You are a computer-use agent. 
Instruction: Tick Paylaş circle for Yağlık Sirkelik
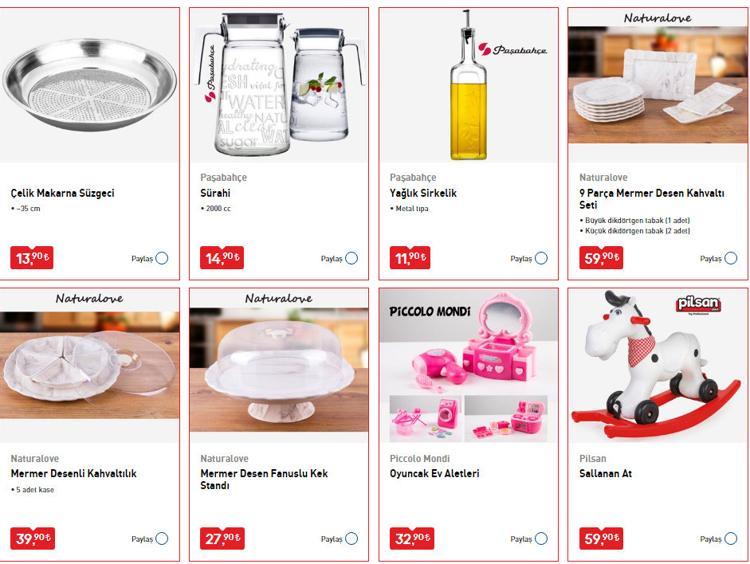(x=541, y=258)
